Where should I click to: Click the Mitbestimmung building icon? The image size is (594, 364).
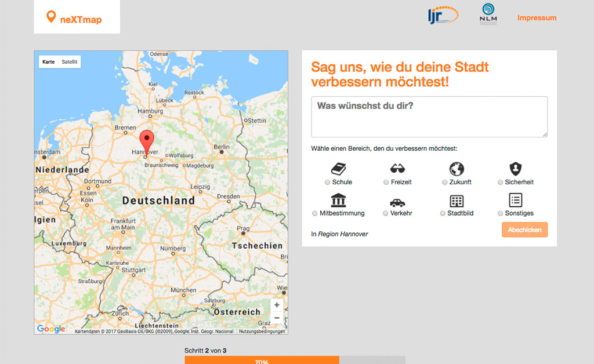click(338, 201)
